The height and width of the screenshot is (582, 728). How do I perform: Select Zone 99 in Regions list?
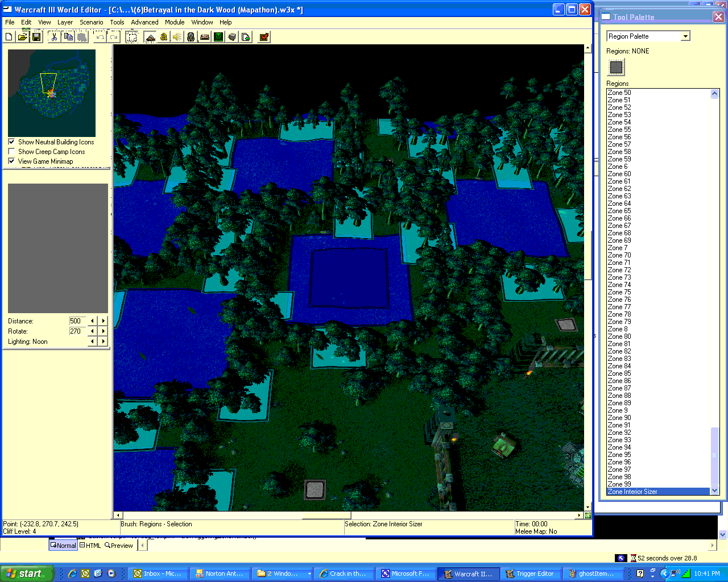[659, 484]
